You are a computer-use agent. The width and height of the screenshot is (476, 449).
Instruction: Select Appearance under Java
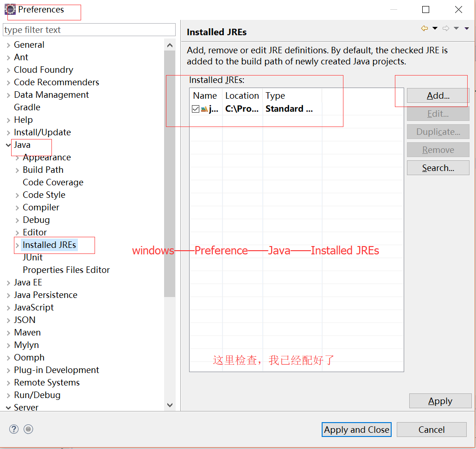[47, 157]
